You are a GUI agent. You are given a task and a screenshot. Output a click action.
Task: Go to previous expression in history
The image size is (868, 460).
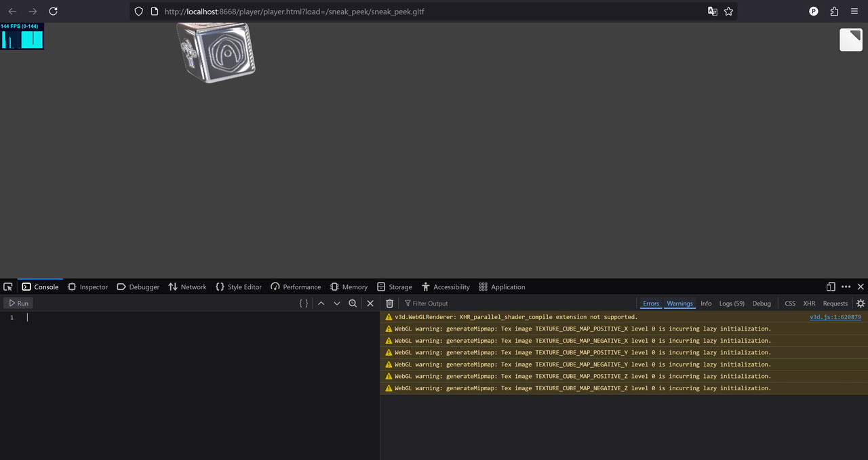pos(321,304)
